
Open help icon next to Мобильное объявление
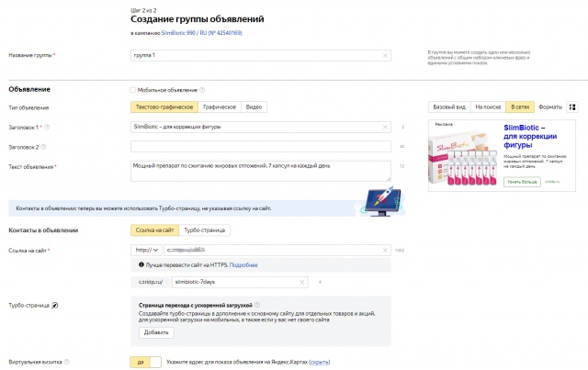pos(202,90)
